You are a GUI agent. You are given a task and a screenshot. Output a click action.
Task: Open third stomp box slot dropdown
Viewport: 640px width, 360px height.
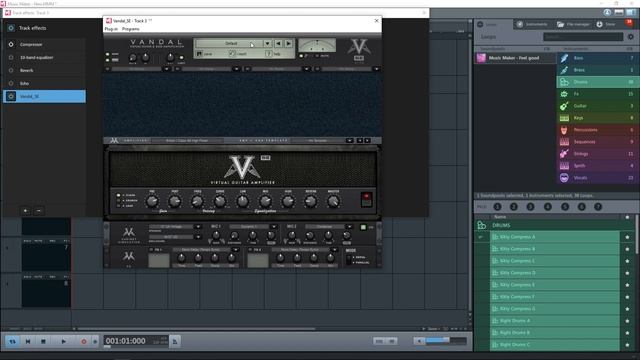click(x=306, y=69)
